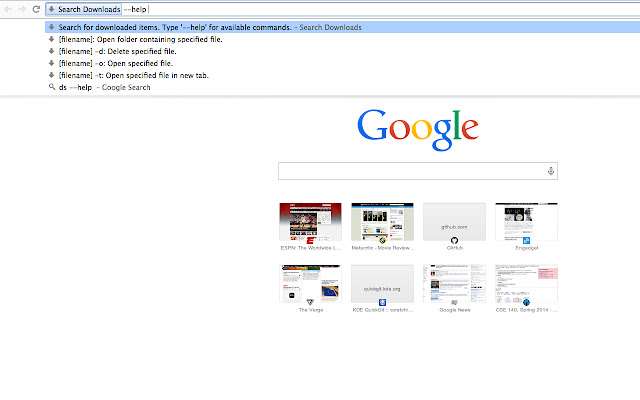Open the quickgit.kde.org thumbnail tile
Image resolution: width=640 pixels, height=400 pixels.
tap(382, 284)
